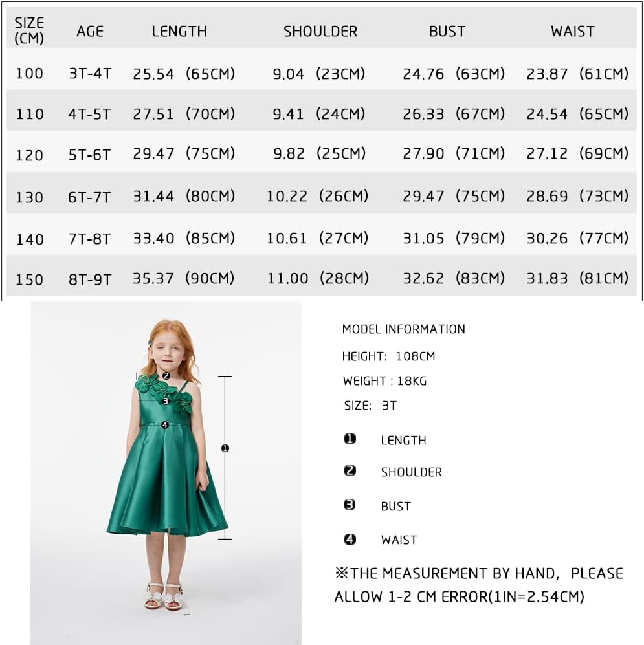The height and width of the screenshot is (645, 644).
Task: Click the HEIGHT: 108CM model text
Action: [x=388, y=356]
